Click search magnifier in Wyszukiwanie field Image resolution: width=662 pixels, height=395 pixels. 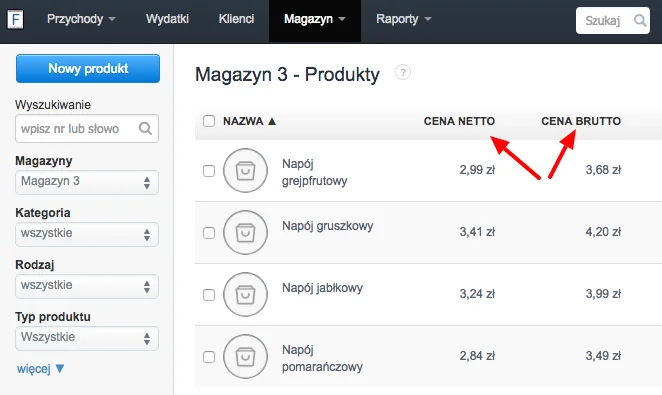tap(145, 128)
